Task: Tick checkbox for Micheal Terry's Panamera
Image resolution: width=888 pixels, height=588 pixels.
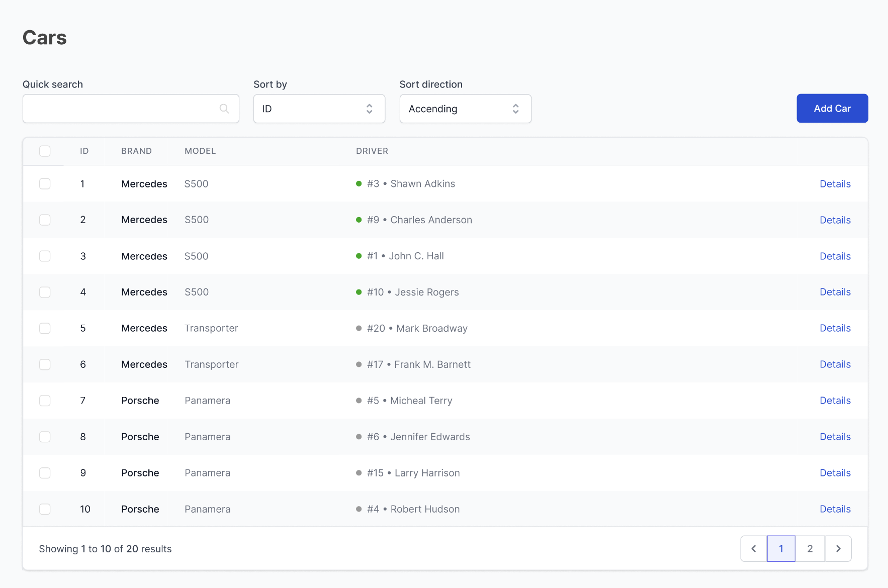Action: tap(45, 401)
